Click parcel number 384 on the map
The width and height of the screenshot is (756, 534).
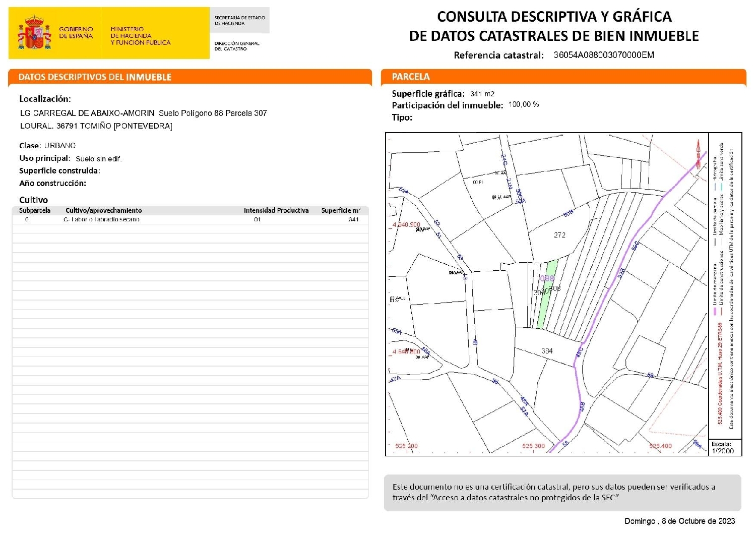pyautogui.click(x=547, y=351)
